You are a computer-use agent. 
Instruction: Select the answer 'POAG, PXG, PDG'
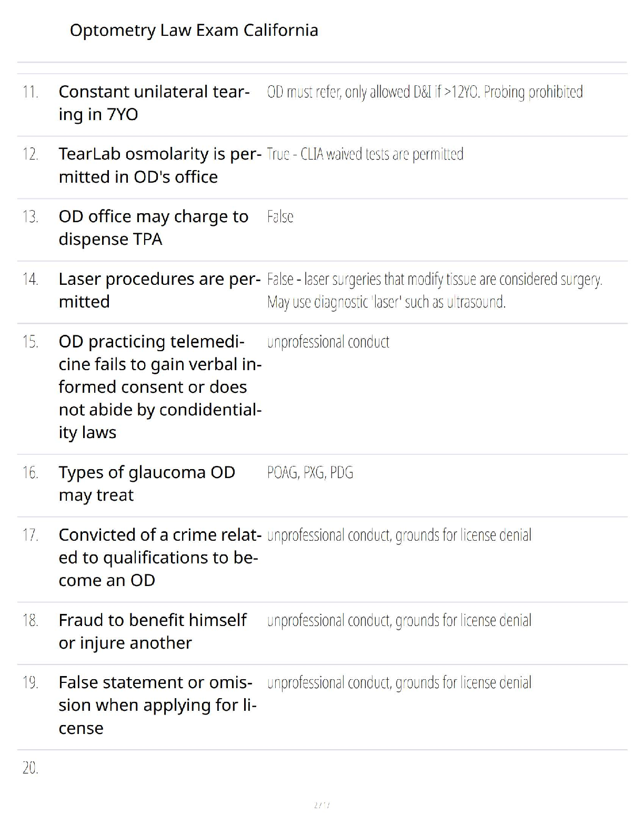tap(310, 473)
